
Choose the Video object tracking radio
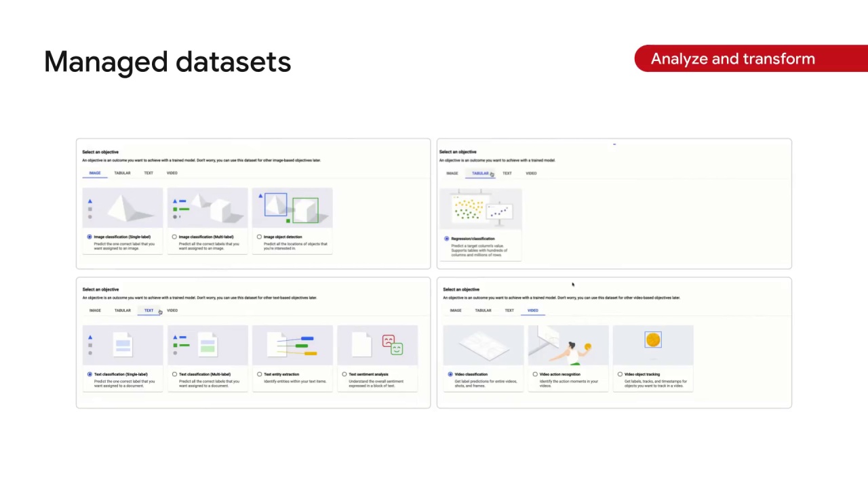point(620,374)
